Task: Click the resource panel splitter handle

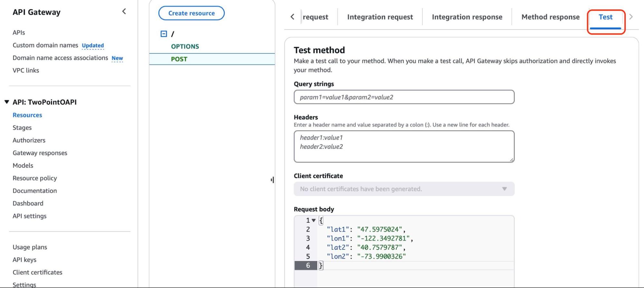Action: [x=273, y=180]
